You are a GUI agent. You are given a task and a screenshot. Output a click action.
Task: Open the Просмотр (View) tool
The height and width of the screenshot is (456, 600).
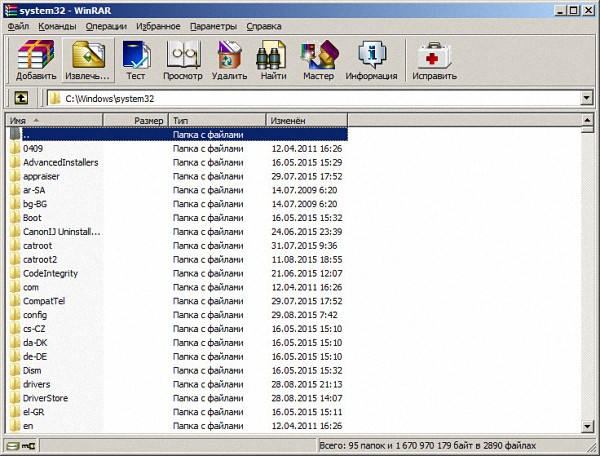click(183, 60)
